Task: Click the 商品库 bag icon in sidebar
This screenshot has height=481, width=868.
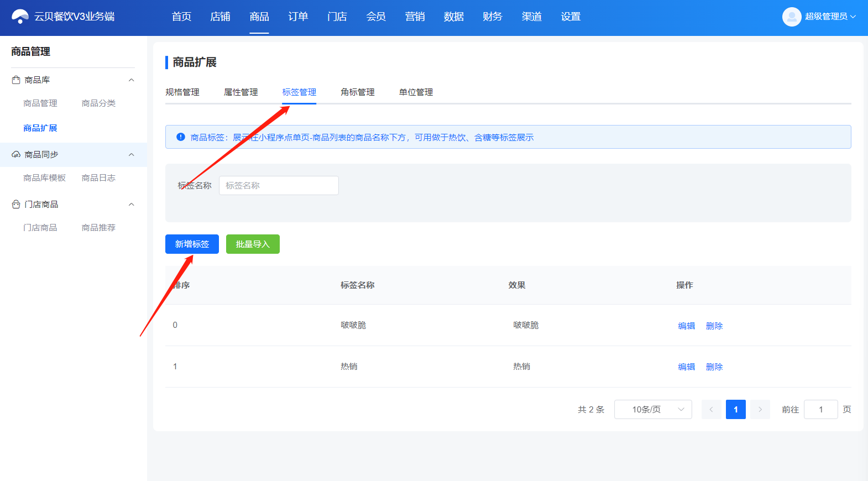Action: pyautogui.click(x=16, y=80)
